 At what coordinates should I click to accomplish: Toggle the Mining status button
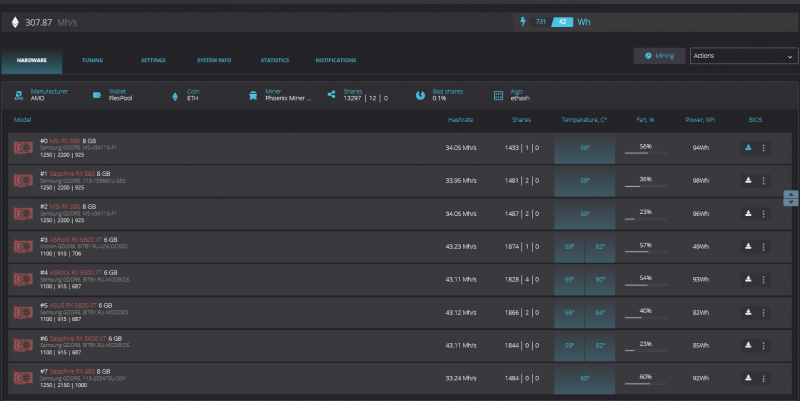(x=659, y=56)
